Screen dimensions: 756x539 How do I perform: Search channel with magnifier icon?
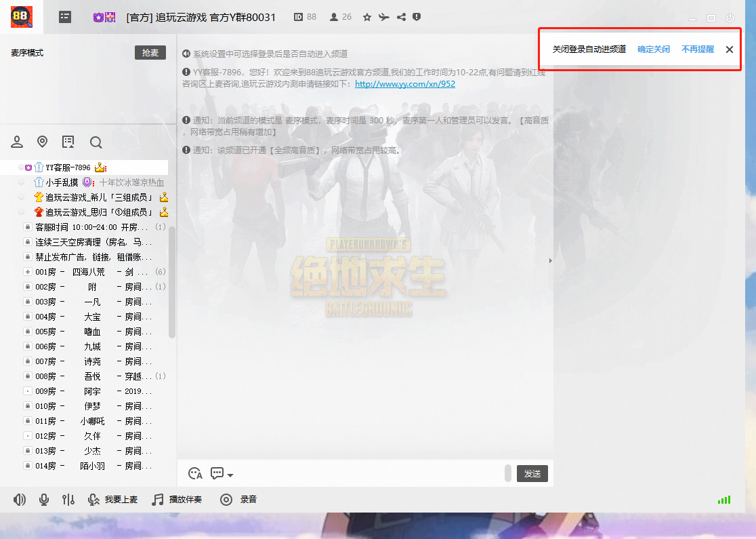pyautogui.click(x=96, y=142)
